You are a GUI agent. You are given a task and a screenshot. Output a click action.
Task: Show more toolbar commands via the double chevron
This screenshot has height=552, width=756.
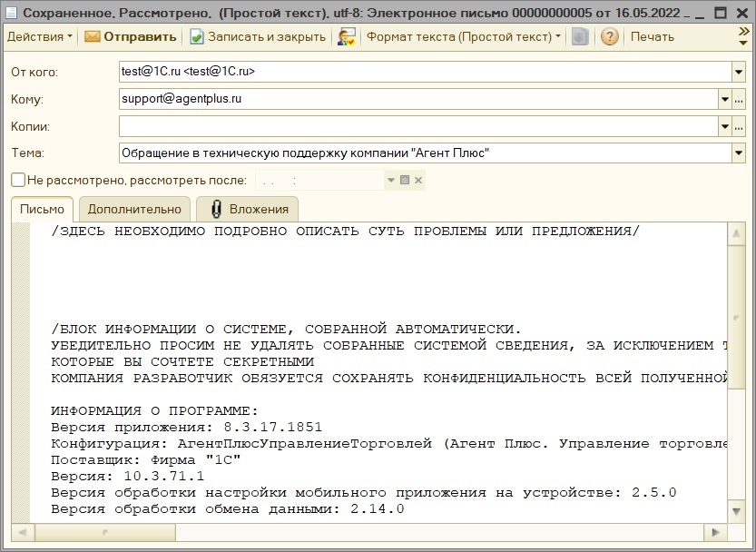[x=743, y=32]
